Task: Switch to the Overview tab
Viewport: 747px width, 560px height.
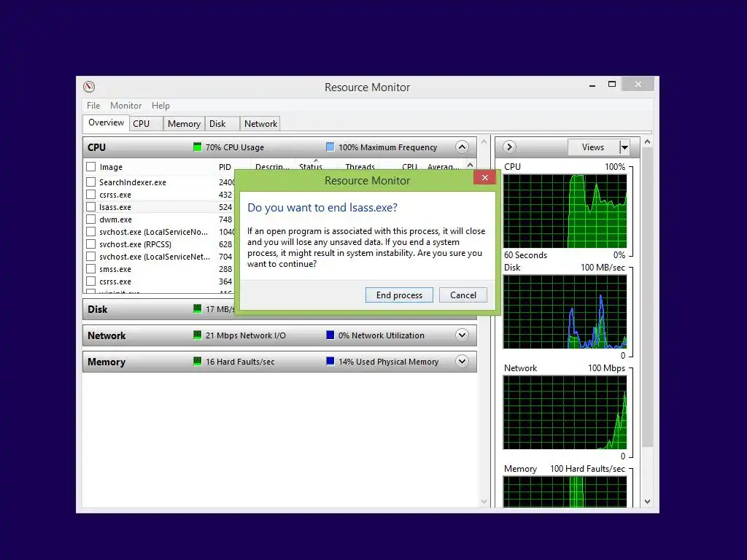Action: (106, 122)
